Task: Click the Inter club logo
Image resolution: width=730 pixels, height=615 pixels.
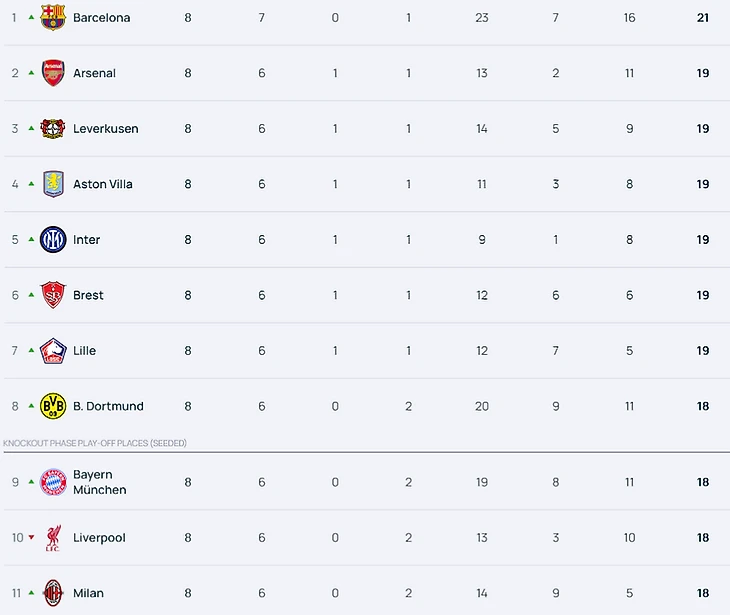Action: [x=53, y=240]
